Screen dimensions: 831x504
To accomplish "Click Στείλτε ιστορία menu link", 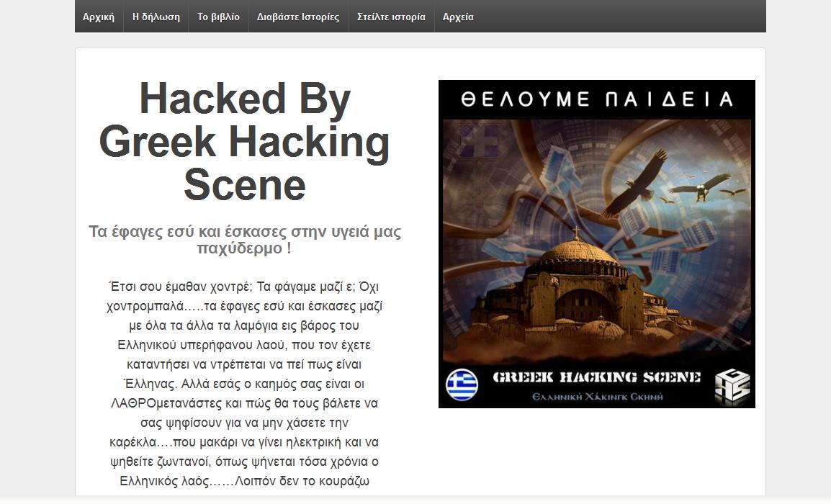I will tap(391, 17).
